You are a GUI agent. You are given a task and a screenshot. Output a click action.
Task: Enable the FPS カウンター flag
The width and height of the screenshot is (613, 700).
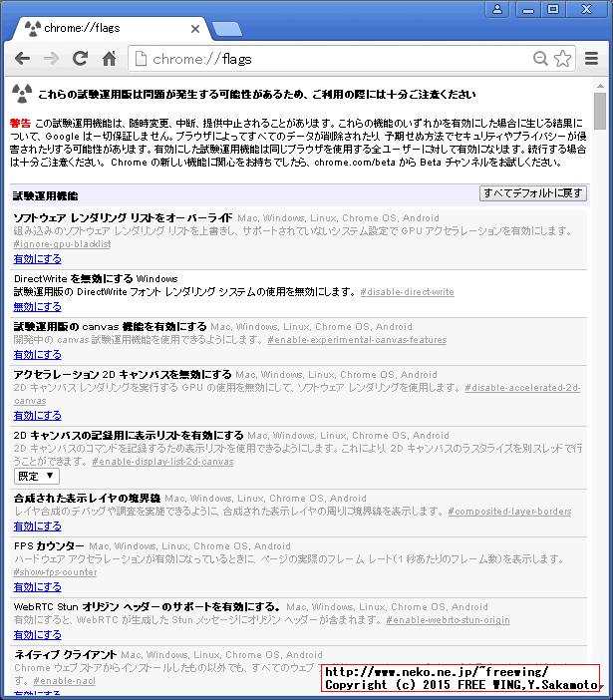[38, 586]
